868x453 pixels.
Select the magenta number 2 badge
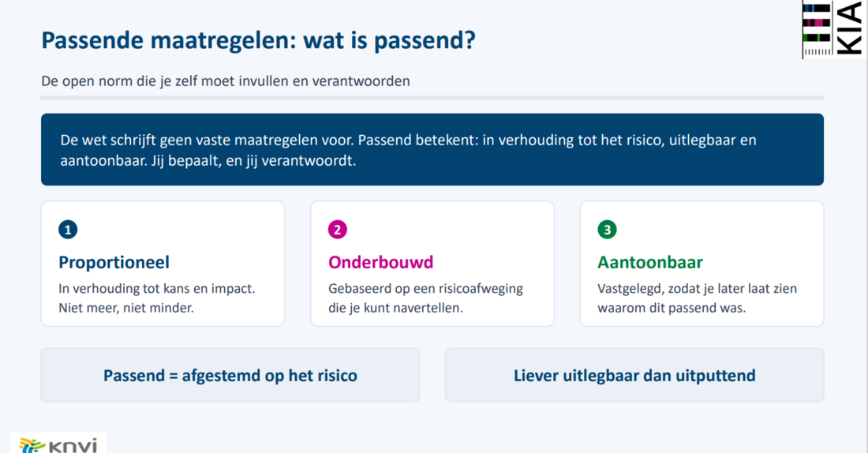[x=338, y=230]
